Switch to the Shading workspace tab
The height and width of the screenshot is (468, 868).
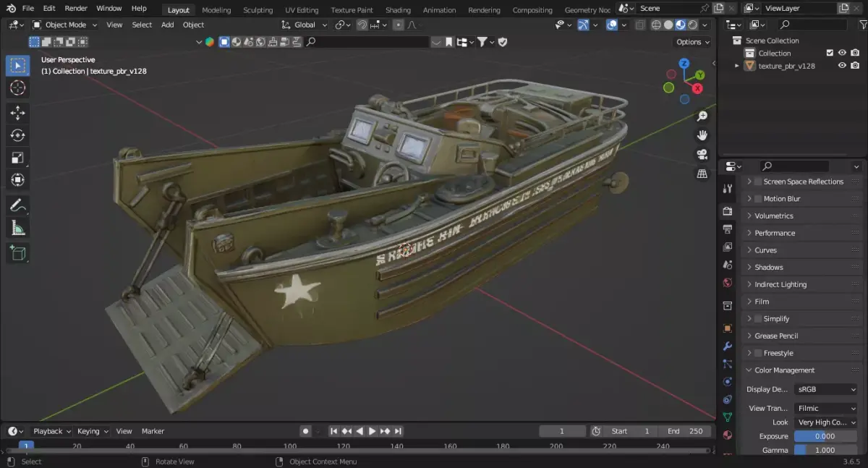pos(398,10)
